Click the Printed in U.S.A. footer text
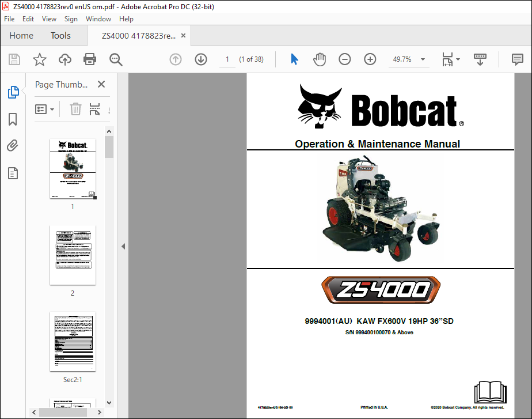532x419 pixels. coord(374,407)
